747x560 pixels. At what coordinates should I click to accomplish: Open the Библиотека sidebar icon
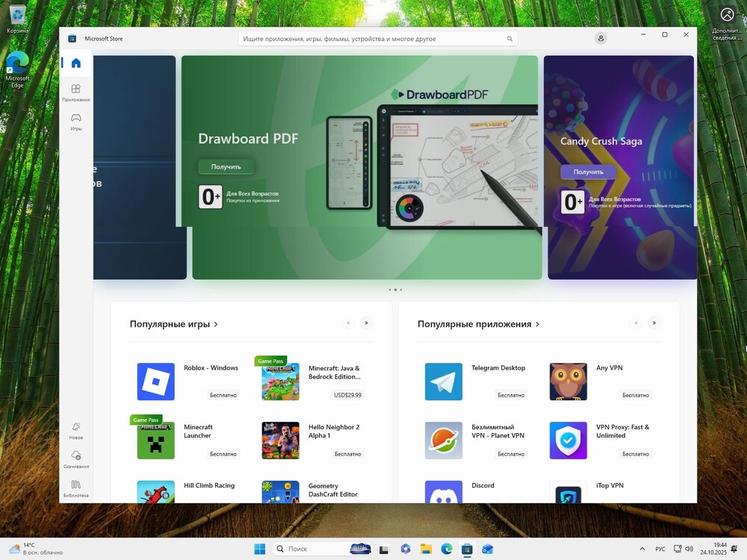75,485
